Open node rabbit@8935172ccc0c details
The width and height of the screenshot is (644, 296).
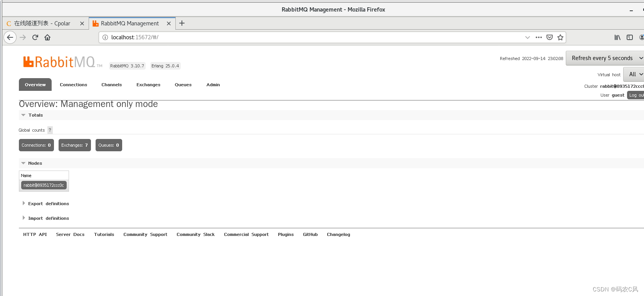pos(44,185)
